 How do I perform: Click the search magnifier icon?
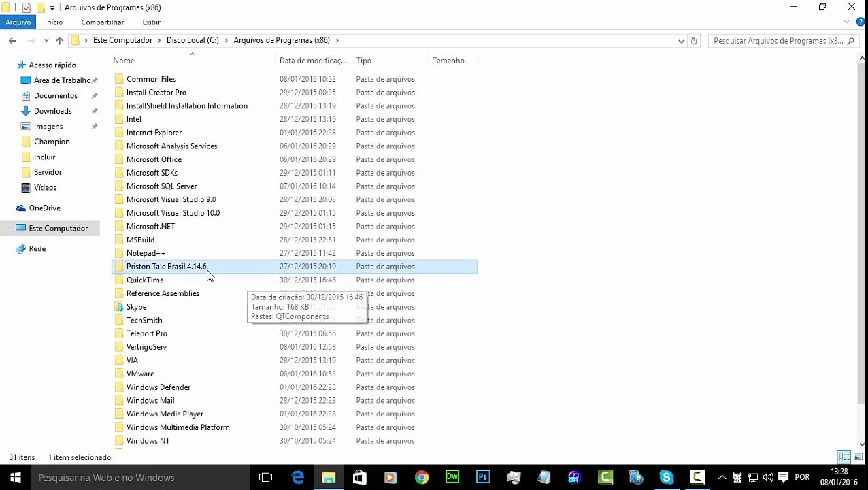click(850, 41)
